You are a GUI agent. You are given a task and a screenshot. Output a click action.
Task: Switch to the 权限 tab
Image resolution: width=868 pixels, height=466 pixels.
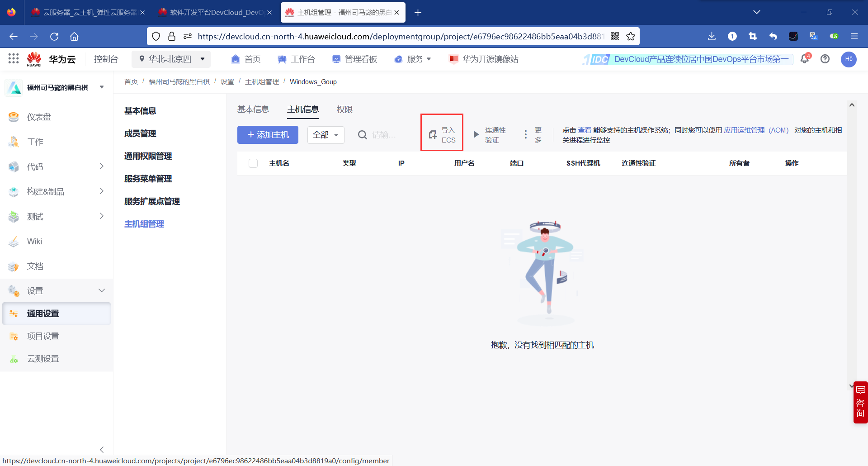pos(344,109)
